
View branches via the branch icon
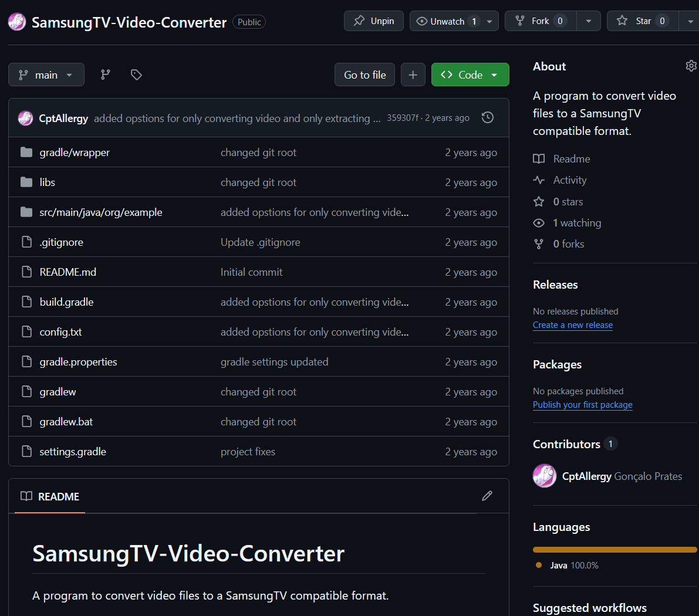[x=105, y=75]
